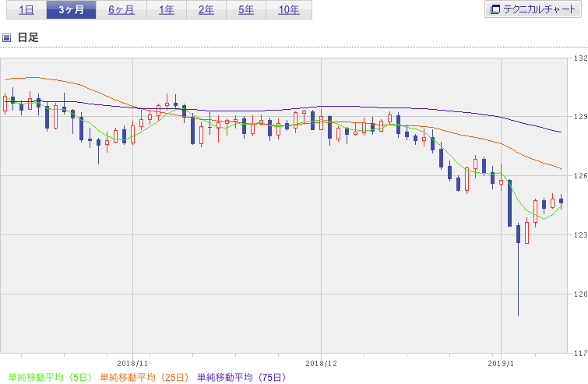Click the 123 price axis label

pos(580,234)
